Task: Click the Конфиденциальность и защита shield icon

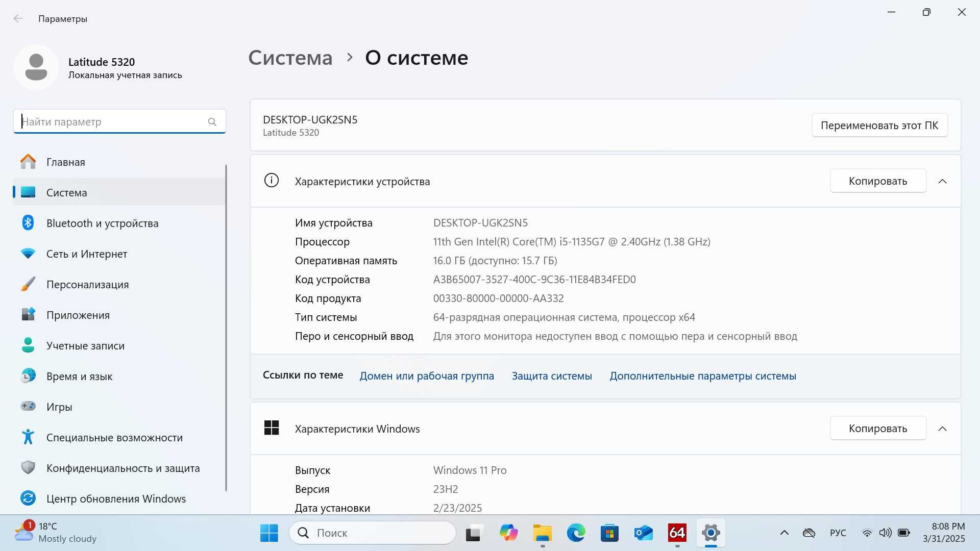Action: (28, 468)
